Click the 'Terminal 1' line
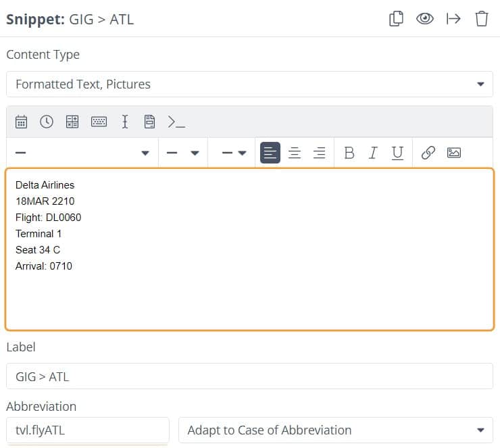 tap(39, 234)
